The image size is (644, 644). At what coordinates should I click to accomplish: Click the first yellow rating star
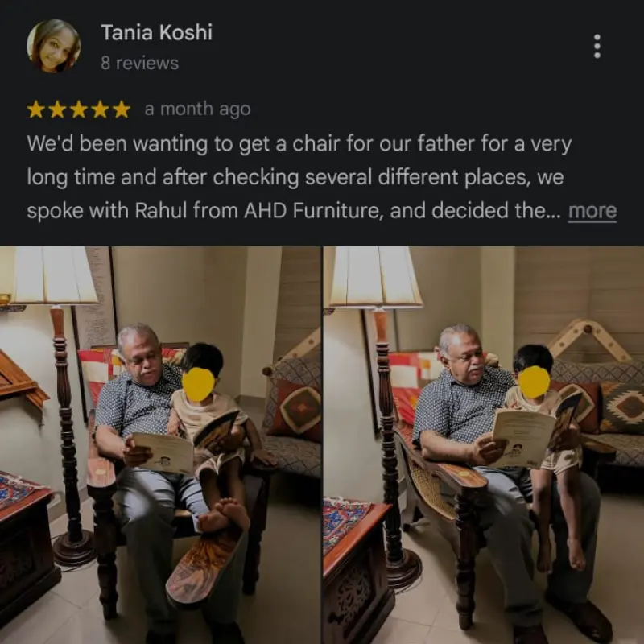35,109
